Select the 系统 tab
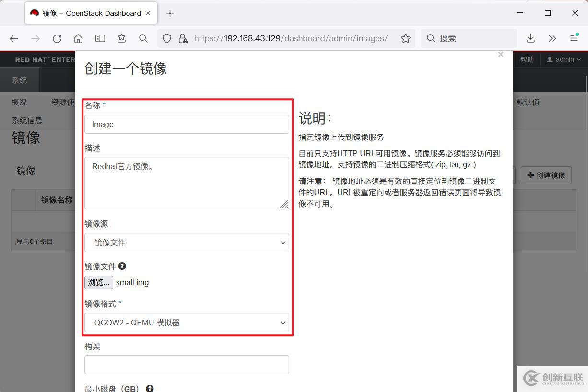The image size is (588, 392). (20, 80)
